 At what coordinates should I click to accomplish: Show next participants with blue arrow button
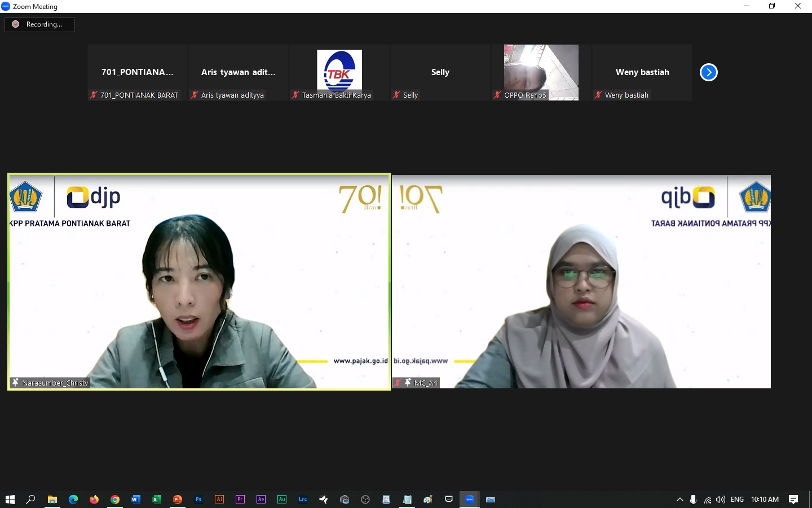[x=708, y=72]
